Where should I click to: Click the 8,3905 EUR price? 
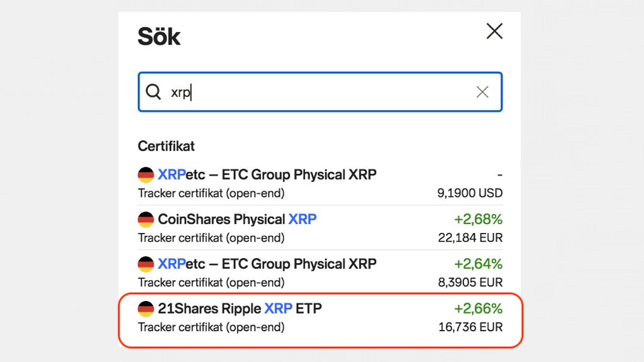[x=470, y=283]
